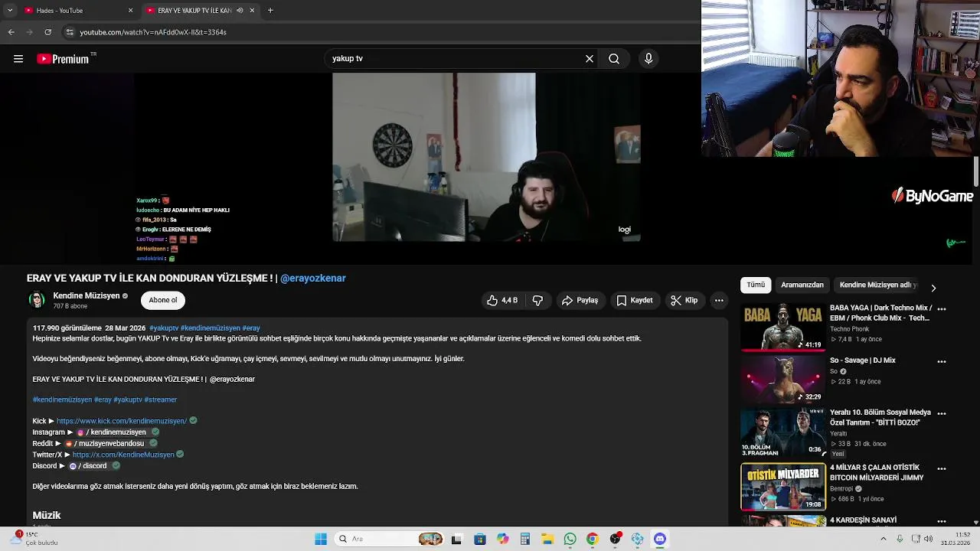Save the video with the Kaydet button
Image resolution: width=980 pixels, height=551 pixels.
635,301
